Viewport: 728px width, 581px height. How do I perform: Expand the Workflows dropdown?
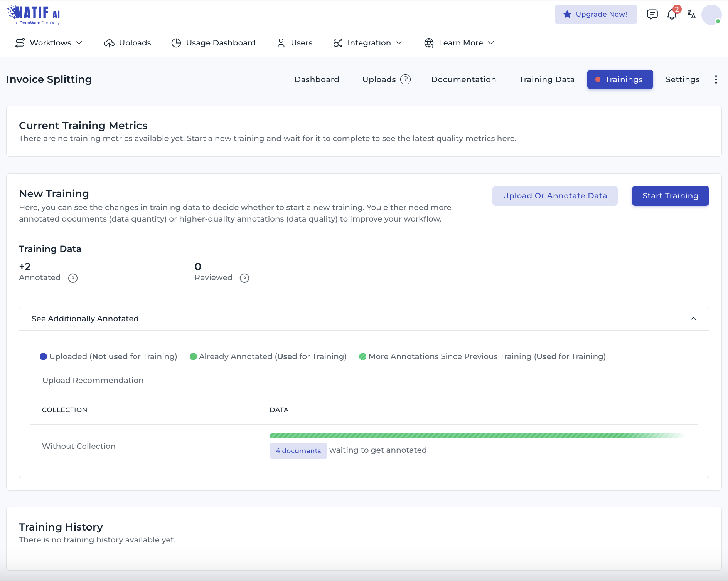[x=79, y=43]
